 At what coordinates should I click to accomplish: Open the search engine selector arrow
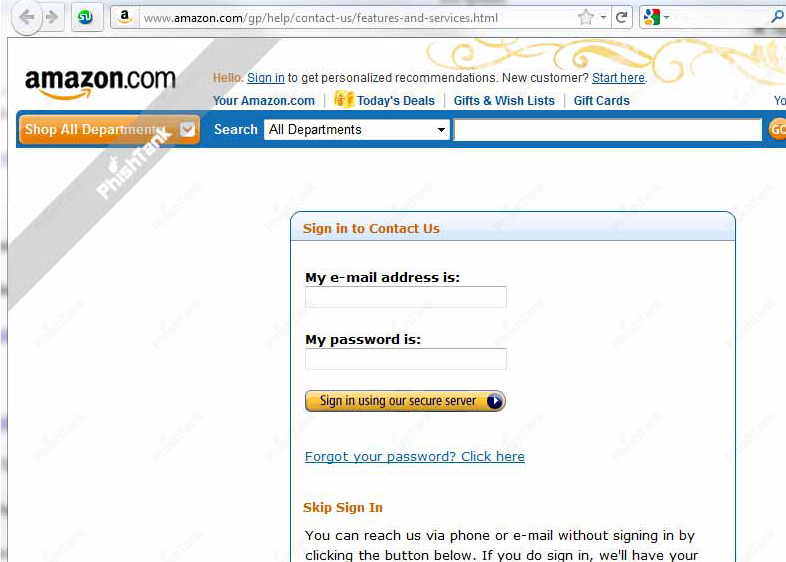pyautogui.click(x=667, y=18)
